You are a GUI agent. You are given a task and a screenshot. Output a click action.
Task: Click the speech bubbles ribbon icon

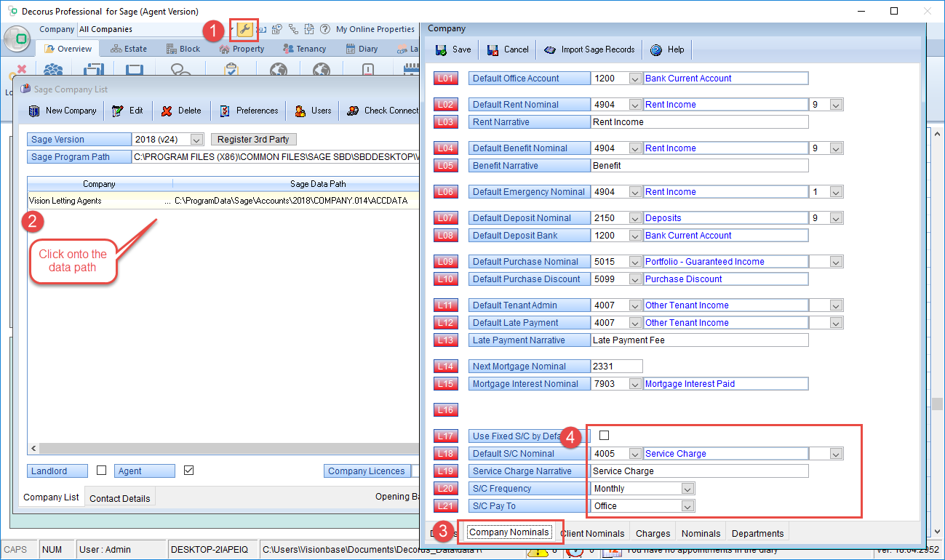(180, 71)
